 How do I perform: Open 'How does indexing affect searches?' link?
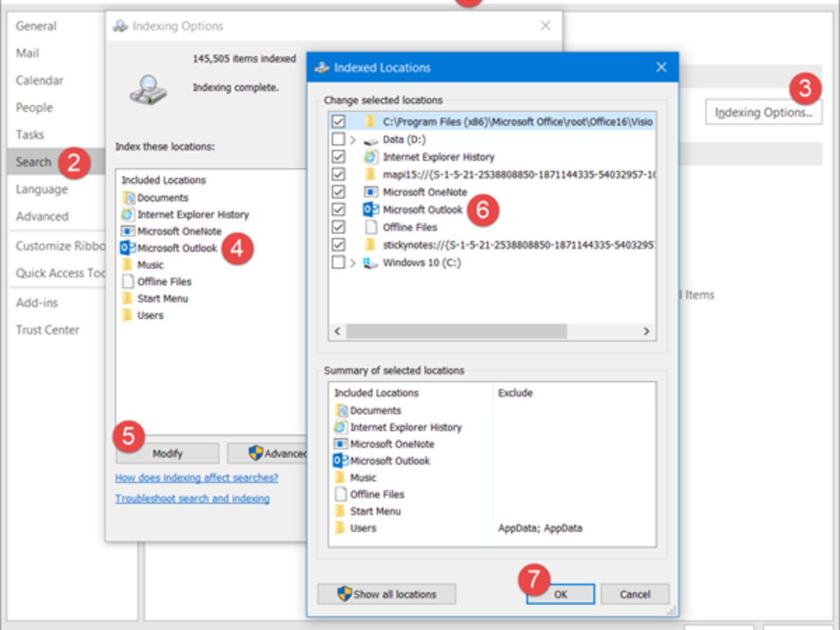(197, 478)
